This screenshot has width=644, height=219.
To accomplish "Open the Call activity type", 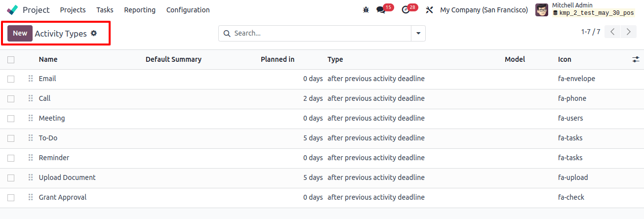I will coord(44,98).
